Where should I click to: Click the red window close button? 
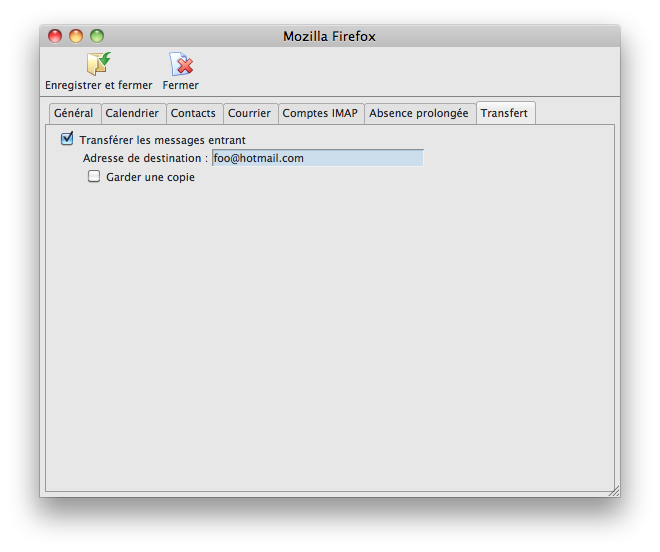(x=55, y=36)
